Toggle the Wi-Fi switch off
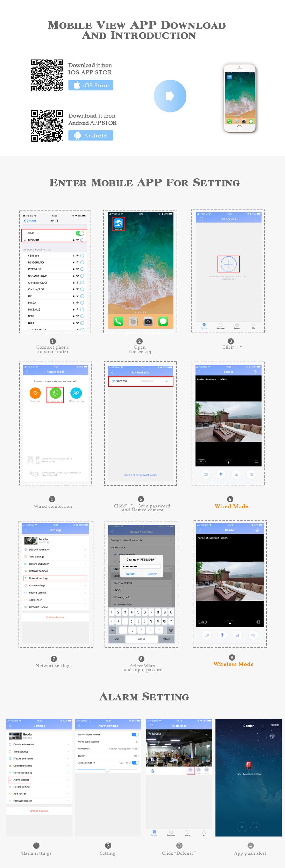The width and height of the screenshot is (285, 868). (80, 233)
